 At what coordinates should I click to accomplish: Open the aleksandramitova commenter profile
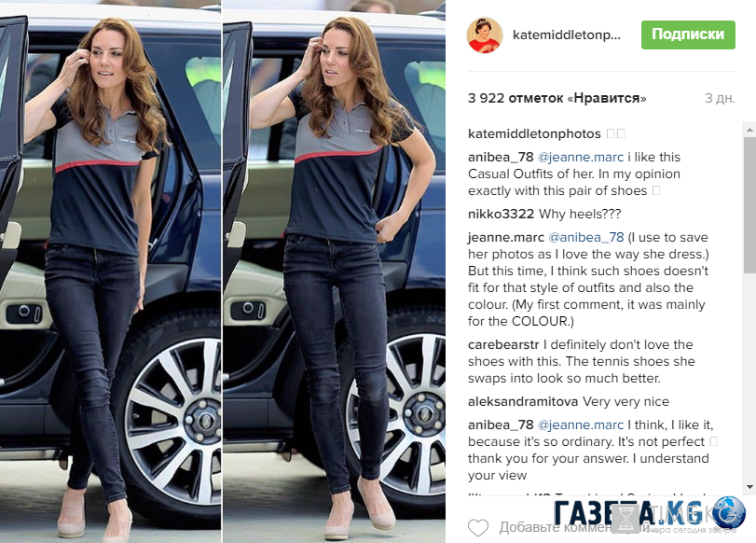pos(523,401)
